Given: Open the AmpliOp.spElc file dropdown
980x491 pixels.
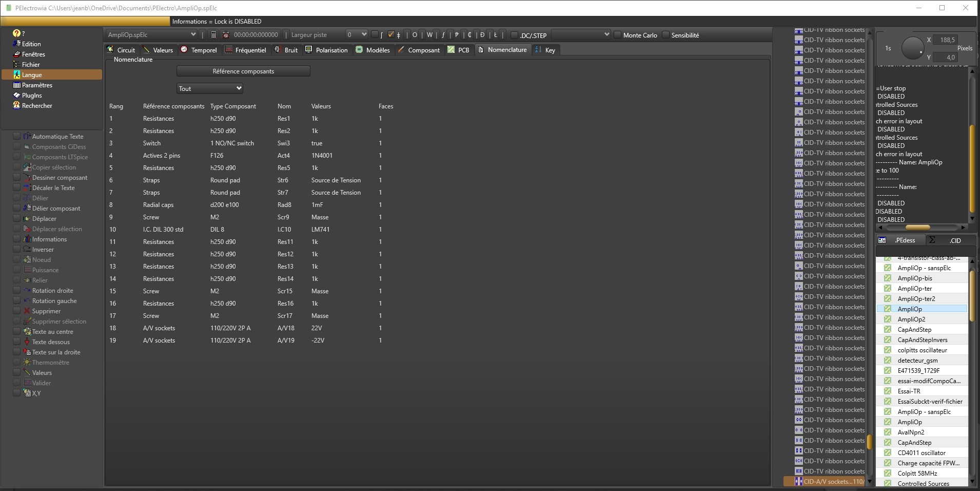Looking at the screenshot, I should click(152, 35).
